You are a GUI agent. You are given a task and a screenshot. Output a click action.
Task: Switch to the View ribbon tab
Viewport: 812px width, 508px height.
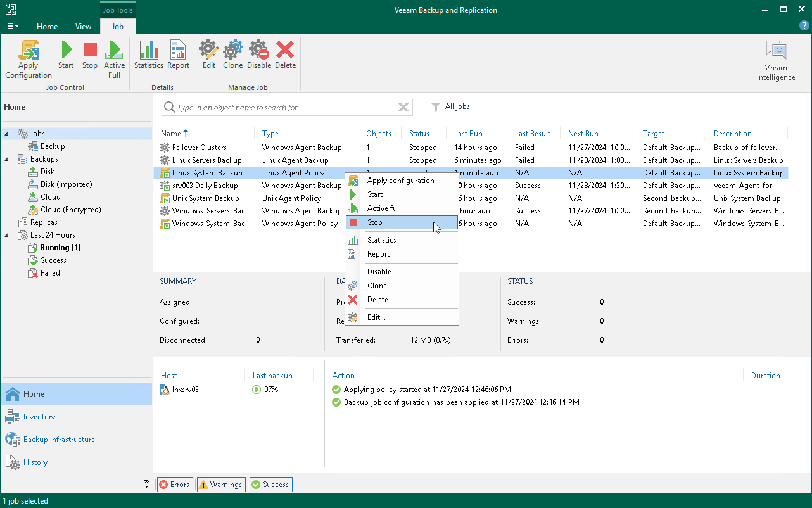point(83,27)
